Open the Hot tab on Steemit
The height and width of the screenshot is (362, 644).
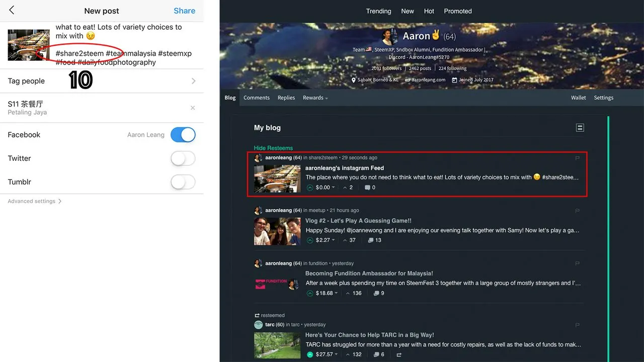click(429, 11)
